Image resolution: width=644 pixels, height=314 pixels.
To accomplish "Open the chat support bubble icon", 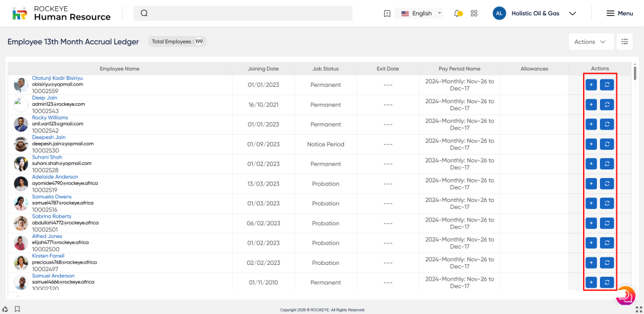I will (x=625, y=295).
